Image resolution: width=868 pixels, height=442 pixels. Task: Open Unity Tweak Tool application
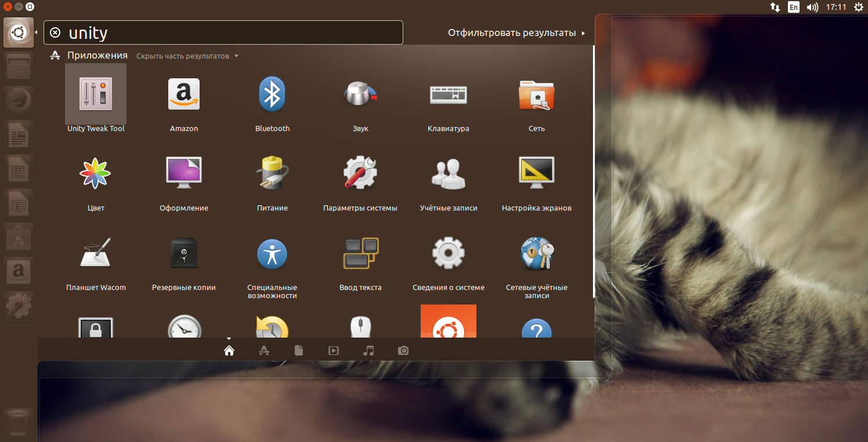tap(96, 99)
